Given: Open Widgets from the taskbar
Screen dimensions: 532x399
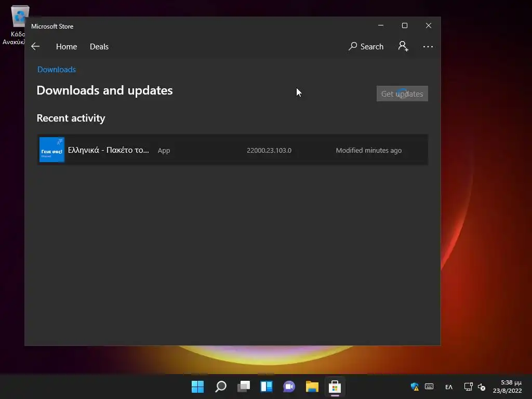Looking at the screenshot, I should click(x=267, y=387).
